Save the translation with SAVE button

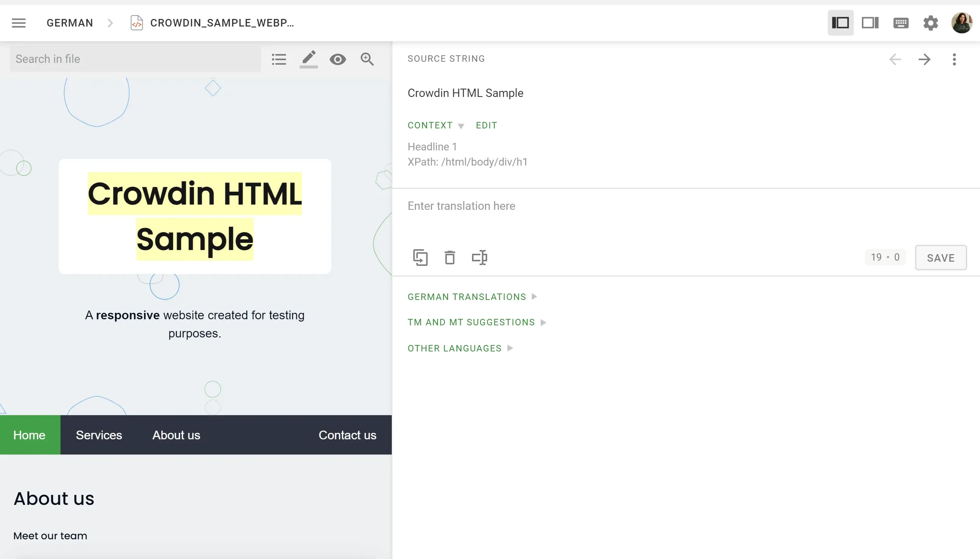pos(940,257)
